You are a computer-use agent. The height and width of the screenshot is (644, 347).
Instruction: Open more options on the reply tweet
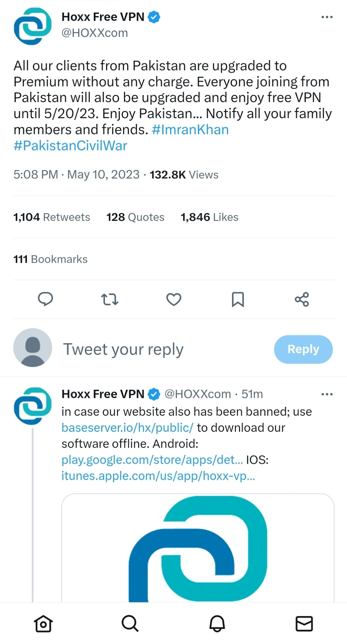327,394
